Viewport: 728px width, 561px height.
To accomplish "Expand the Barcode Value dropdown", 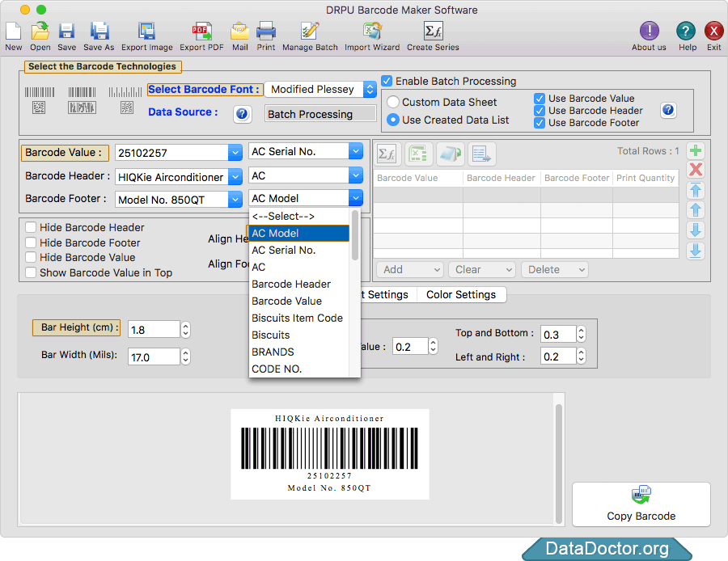I will [235, 152].
